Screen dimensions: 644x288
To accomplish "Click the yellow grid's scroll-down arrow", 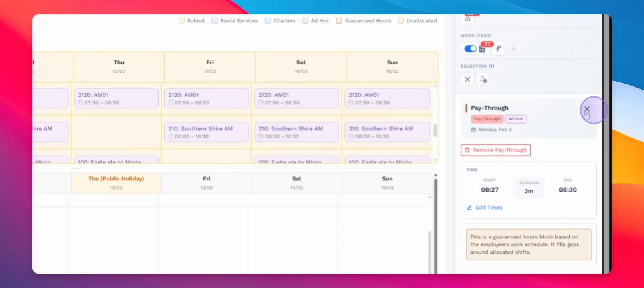I will click(x=435, y=160).
